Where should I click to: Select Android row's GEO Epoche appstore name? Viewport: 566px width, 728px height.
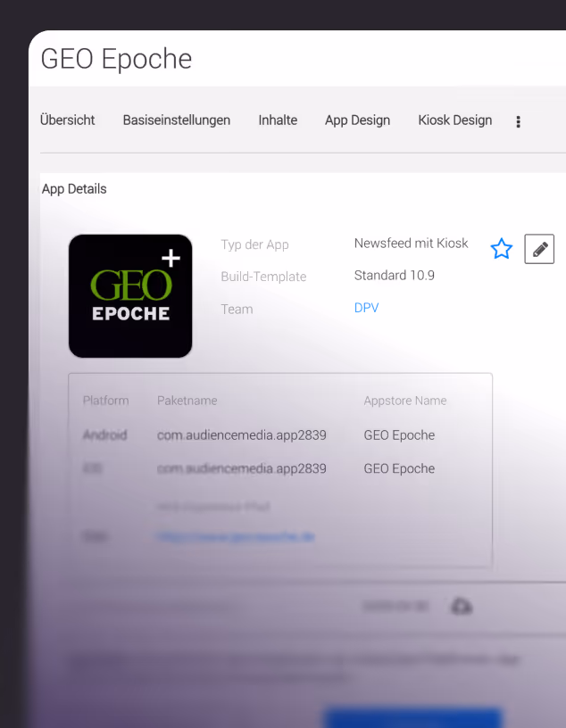[399, 435]
